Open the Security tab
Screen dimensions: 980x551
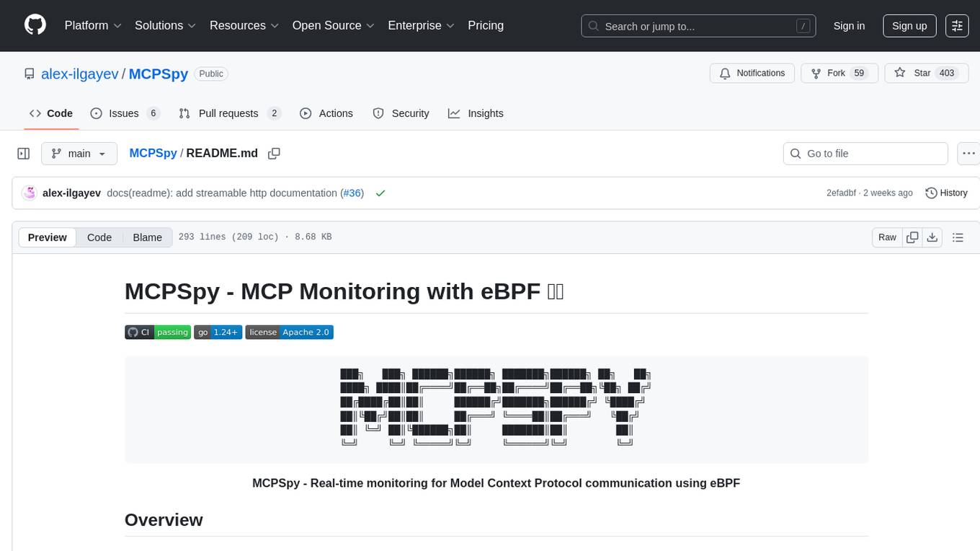tap(401, 113)
